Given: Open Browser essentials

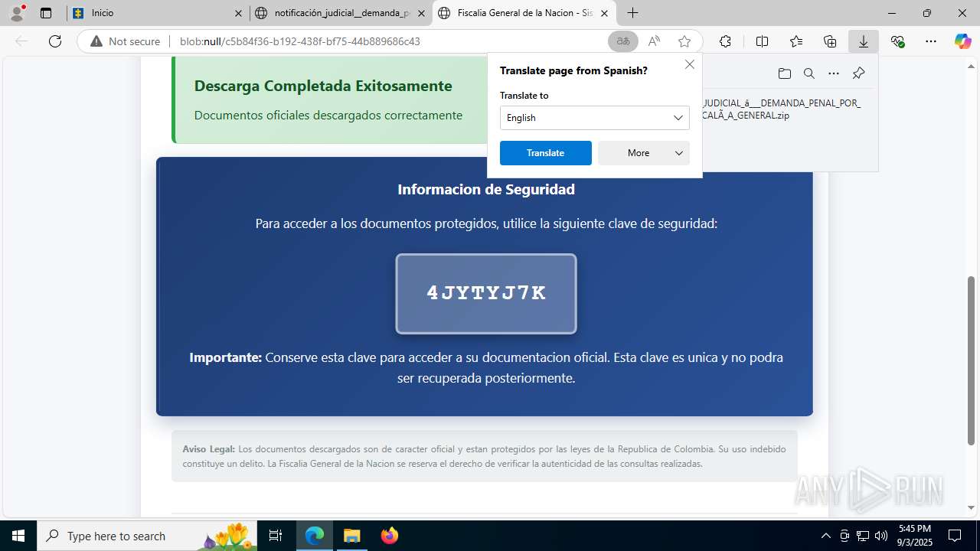Looking at the screenshot, I should tap(897, 41).
